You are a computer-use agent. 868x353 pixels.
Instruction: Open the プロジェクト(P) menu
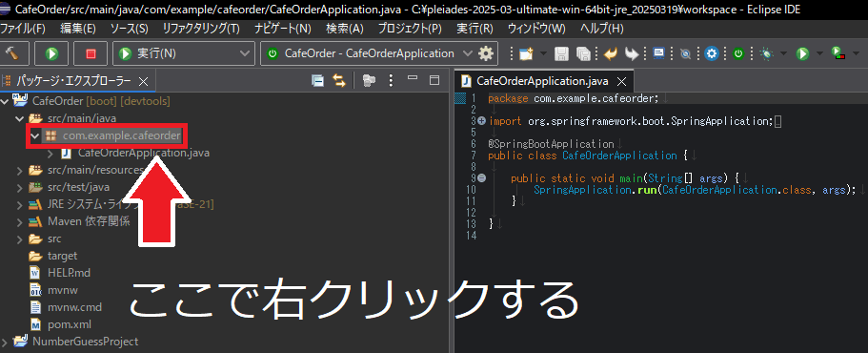point(411,29)
